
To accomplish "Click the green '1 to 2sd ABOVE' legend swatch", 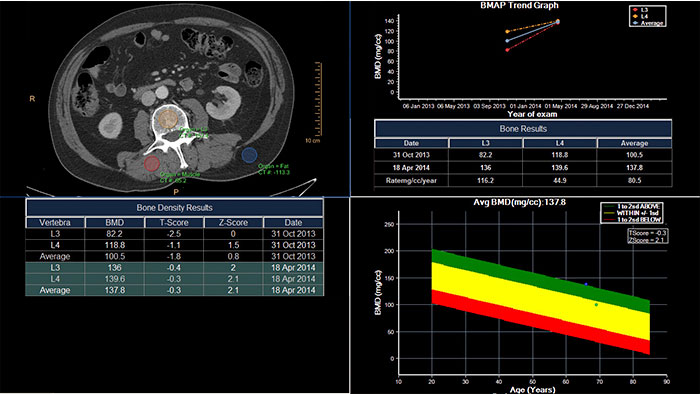I will point(609,207).
